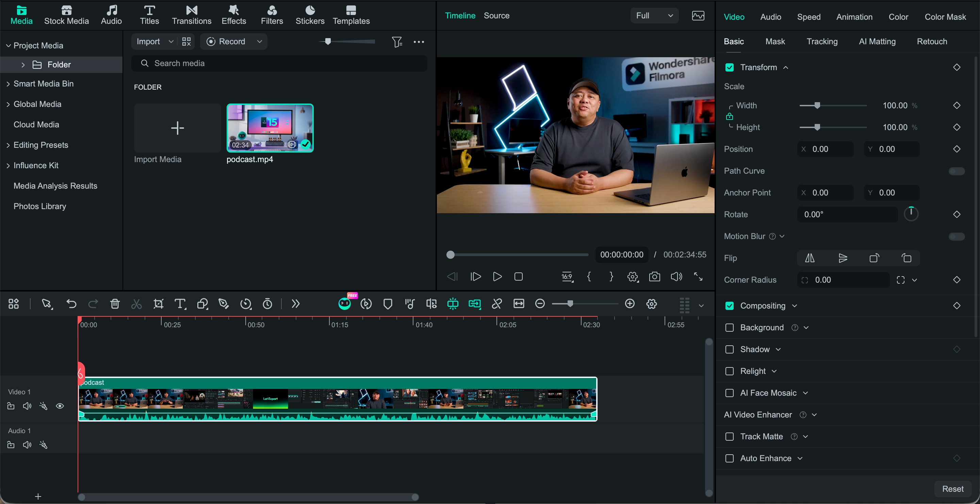
Task: Select the podcast.mp4 thumbnail
Action: [x=270, y=128]
